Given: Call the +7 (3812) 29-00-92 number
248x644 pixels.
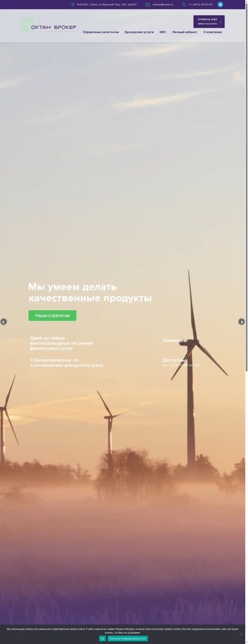Looking at the screenshot, I should tap(201, 4).
